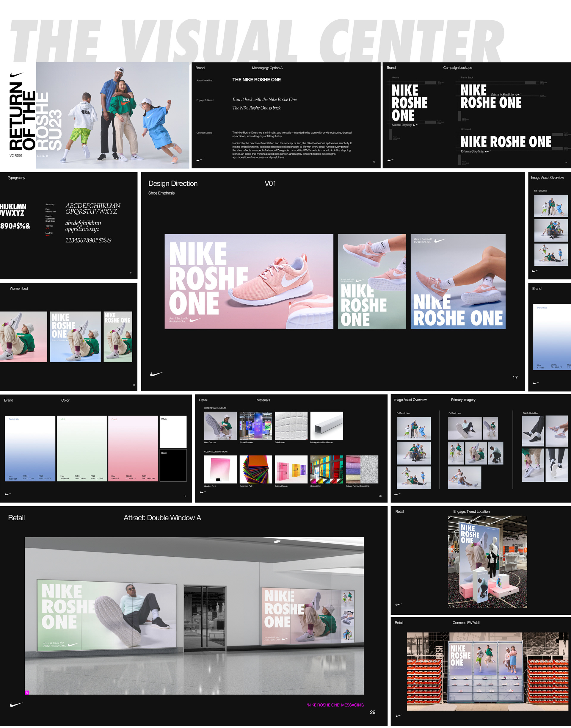571x728 pixels.
Task: Open the green vertical Nike Roshe One poster
Action: [372, 281]
